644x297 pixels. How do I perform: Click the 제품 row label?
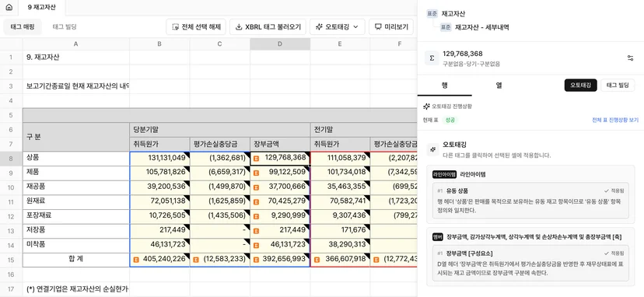(x=76, y=173)
